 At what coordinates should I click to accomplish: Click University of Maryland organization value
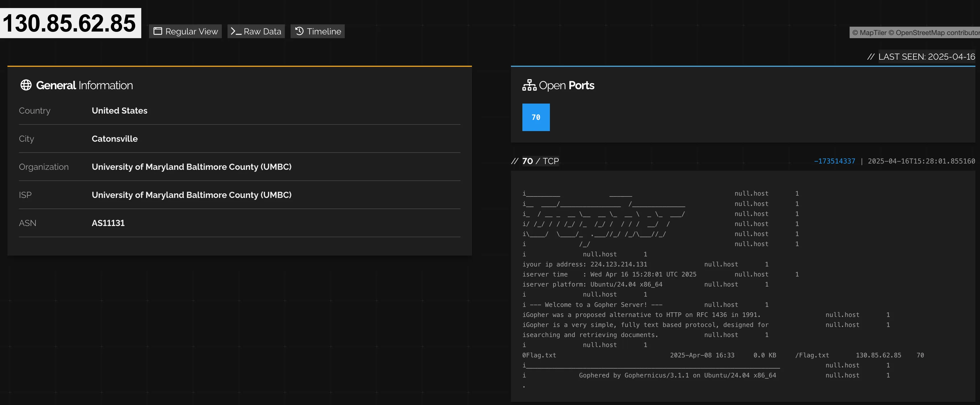click(x=191, y=167)
